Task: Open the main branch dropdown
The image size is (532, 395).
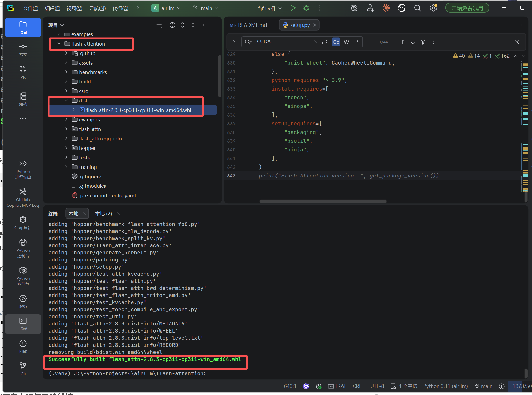Action: [x=206, y=8]
